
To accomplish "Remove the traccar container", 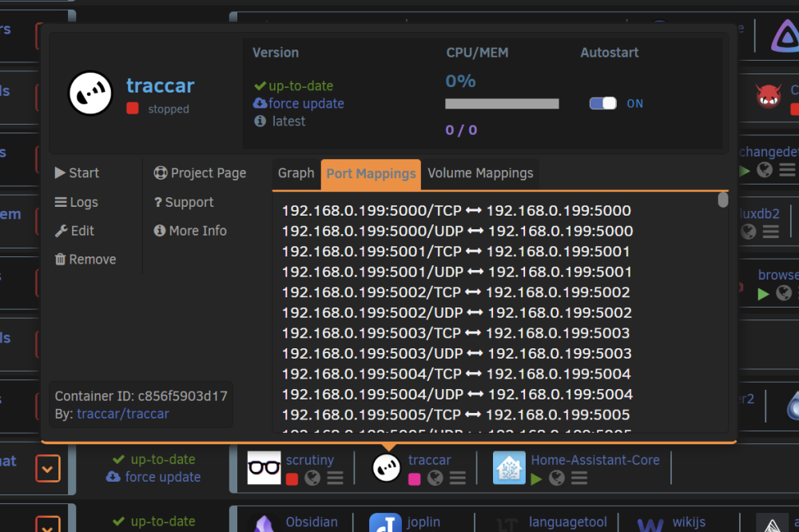I will [85, 260].
